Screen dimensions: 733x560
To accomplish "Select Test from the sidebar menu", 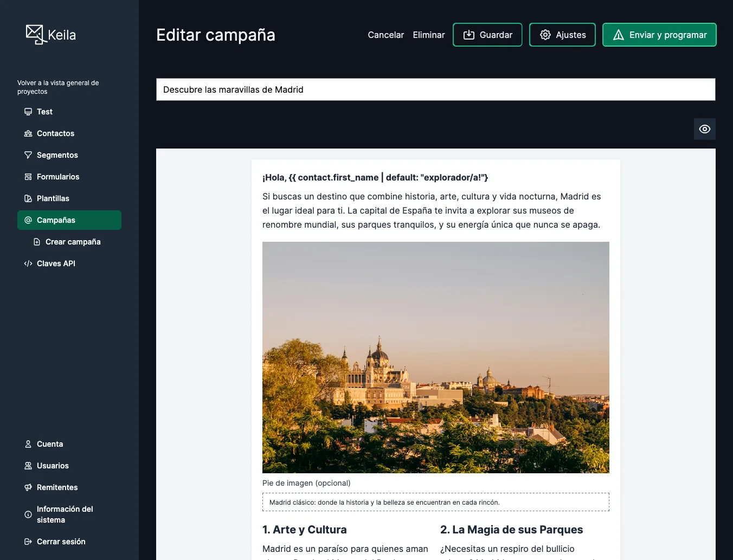I will coord(44,112).
